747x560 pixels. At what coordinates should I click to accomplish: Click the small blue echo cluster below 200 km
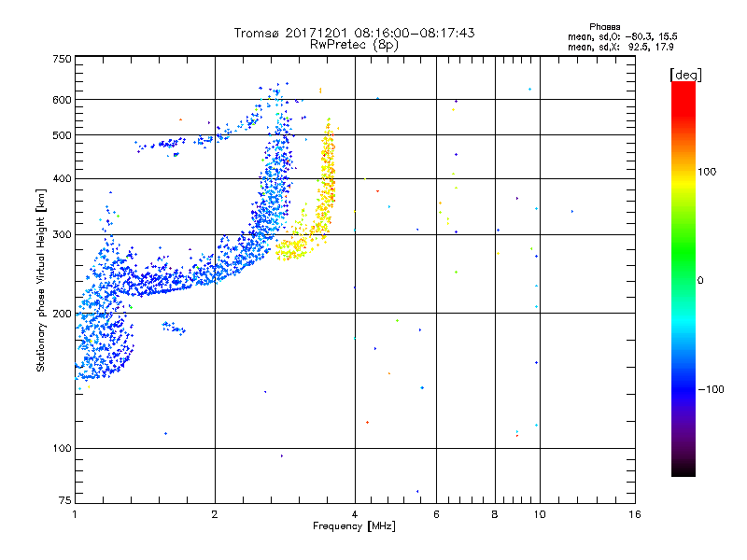pyautogui.click(x=174, y=328)
